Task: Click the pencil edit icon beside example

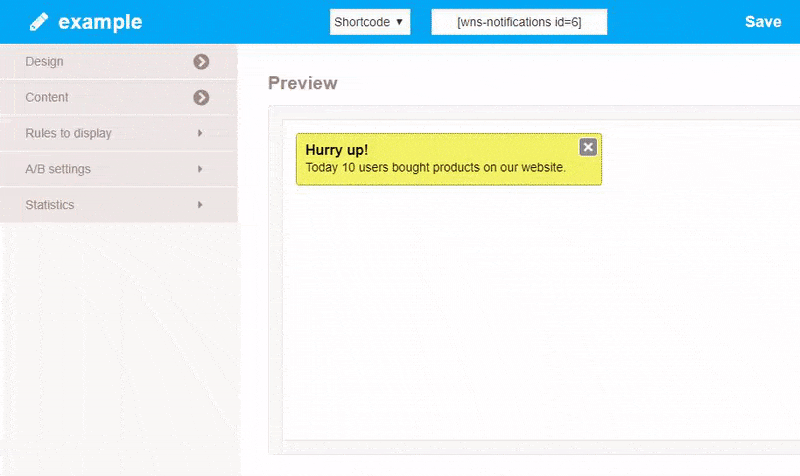Action: (39, 22)
